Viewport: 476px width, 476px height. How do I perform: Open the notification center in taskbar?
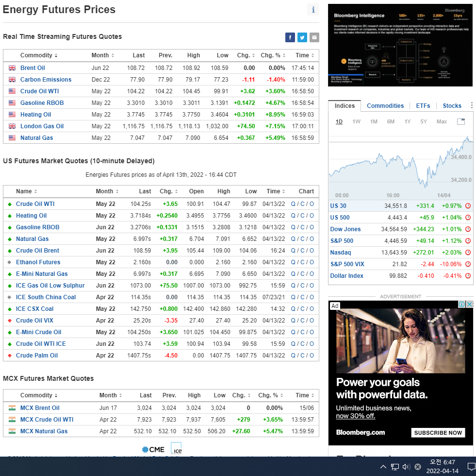tap(472, 467)
